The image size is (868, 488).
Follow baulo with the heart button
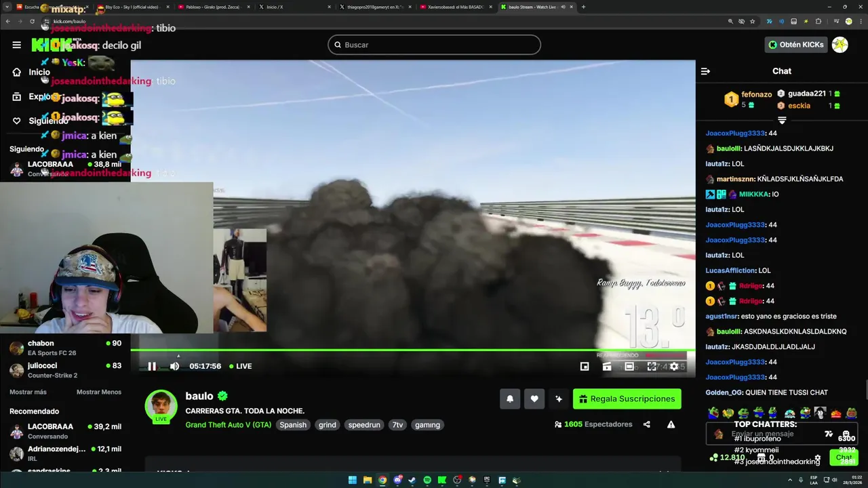[534, 399]
